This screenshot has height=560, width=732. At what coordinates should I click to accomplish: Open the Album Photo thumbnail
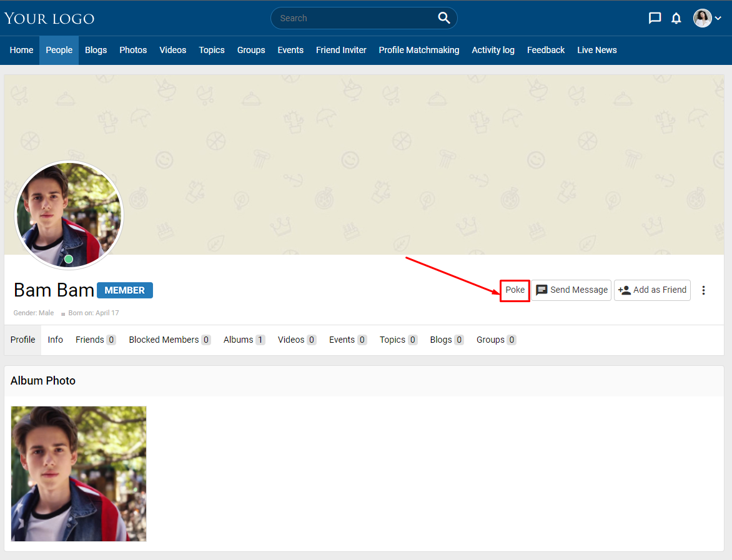(79, 474)
